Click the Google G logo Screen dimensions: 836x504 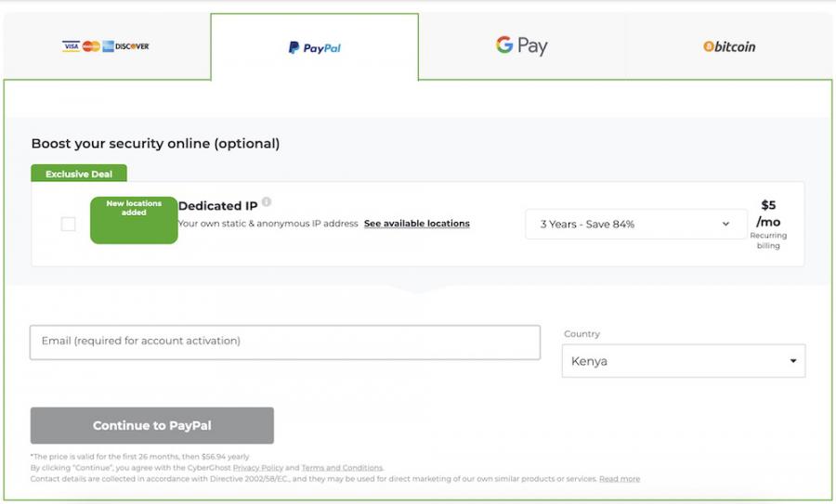(504, 45)
